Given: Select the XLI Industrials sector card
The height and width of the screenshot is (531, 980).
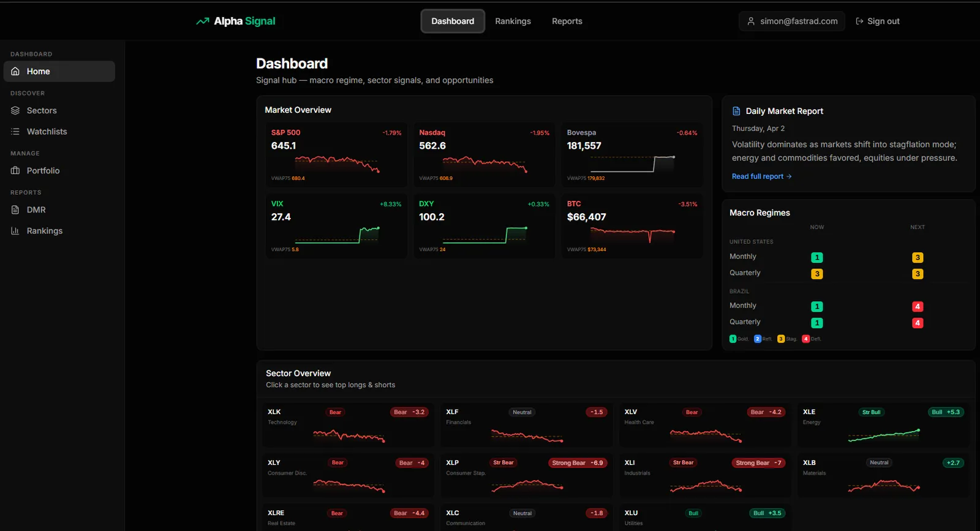Looking at the screenshot, I should 705,475.
